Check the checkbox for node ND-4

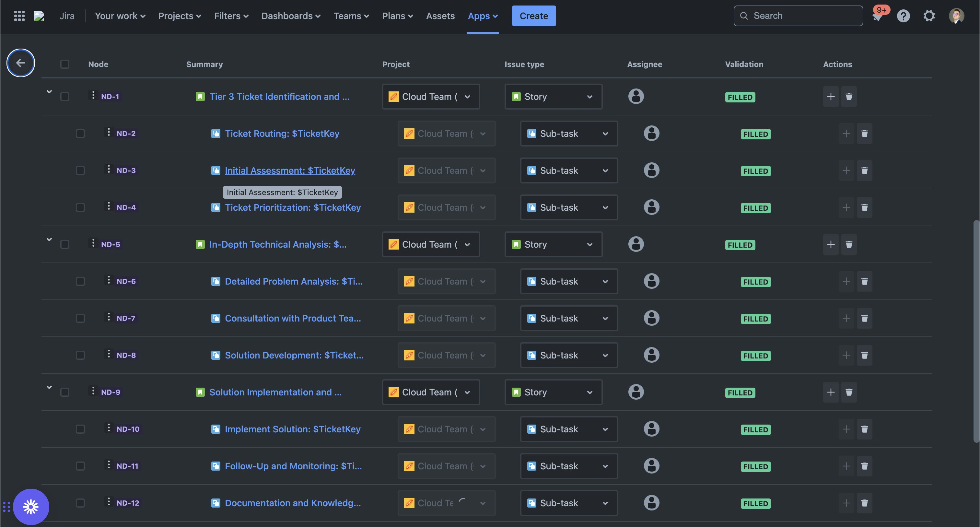point(80,207)
